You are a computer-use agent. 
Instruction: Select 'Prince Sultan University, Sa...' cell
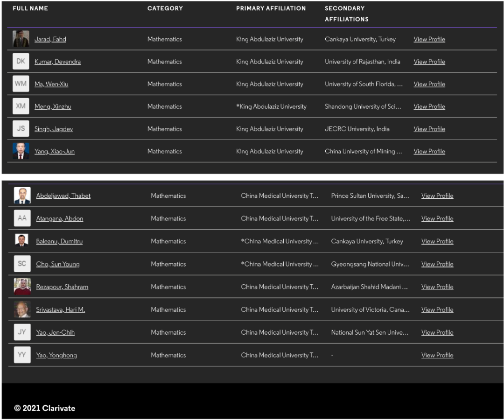(370, 196)
